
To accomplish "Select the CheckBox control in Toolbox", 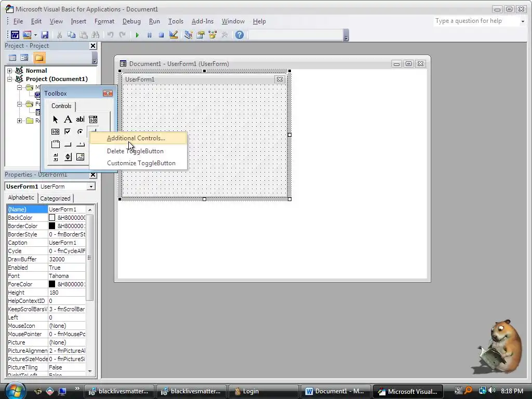I will (x=68, y=131).
